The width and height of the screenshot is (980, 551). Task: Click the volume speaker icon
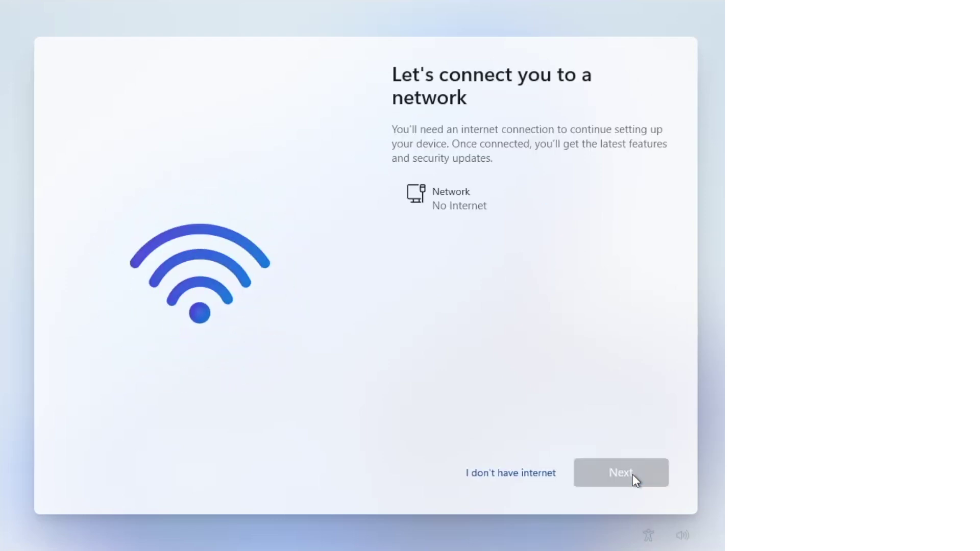[682, 535]
